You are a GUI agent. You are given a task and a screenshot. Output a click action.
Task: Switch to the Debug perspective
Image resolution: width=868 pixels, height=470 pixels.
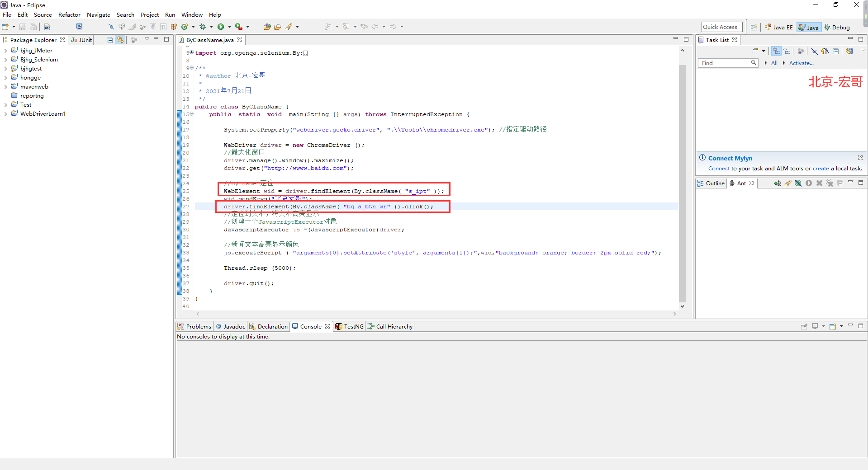click(837, 27)
